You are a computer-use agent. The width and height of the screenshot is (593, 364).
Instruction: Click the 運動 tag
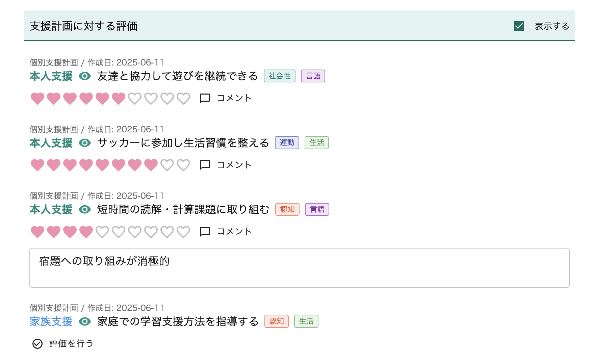287,143
